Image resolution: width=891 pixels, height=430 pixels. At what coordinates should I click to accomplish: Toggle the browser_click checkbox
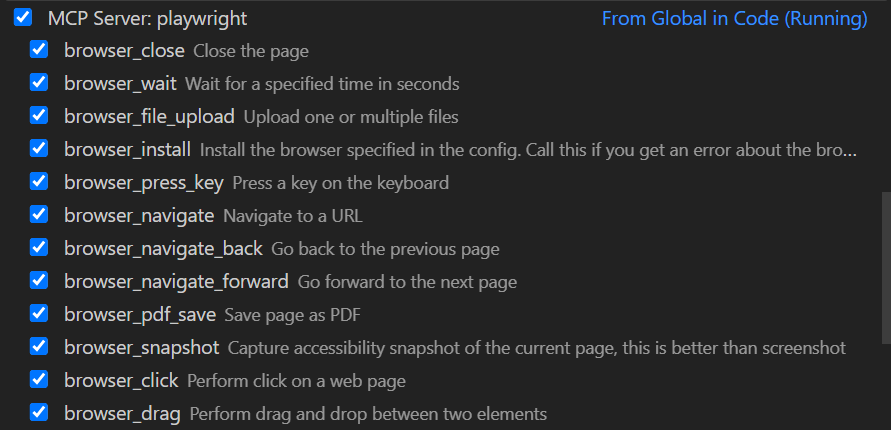[x=39, y=380]
